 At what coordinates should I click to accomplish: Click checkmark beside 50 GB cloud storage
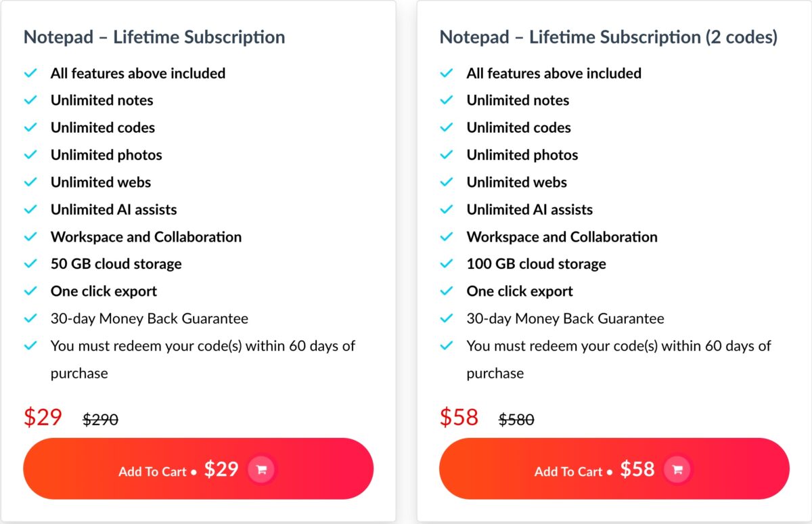click(30, 263)
